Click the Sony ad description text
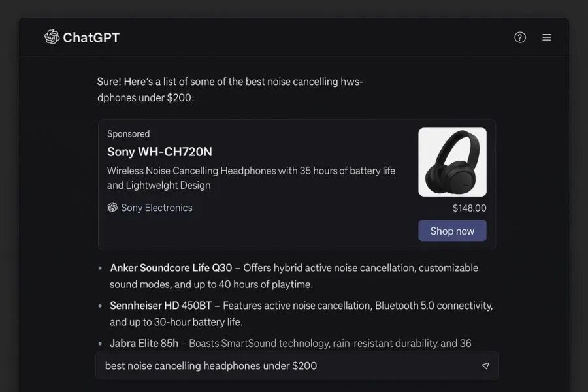588x392 pixels. [251, 178]
